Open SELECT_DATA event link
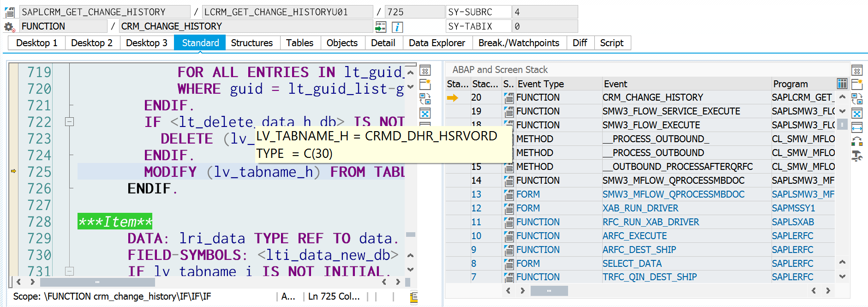868x307 pixels. point(632,264)
